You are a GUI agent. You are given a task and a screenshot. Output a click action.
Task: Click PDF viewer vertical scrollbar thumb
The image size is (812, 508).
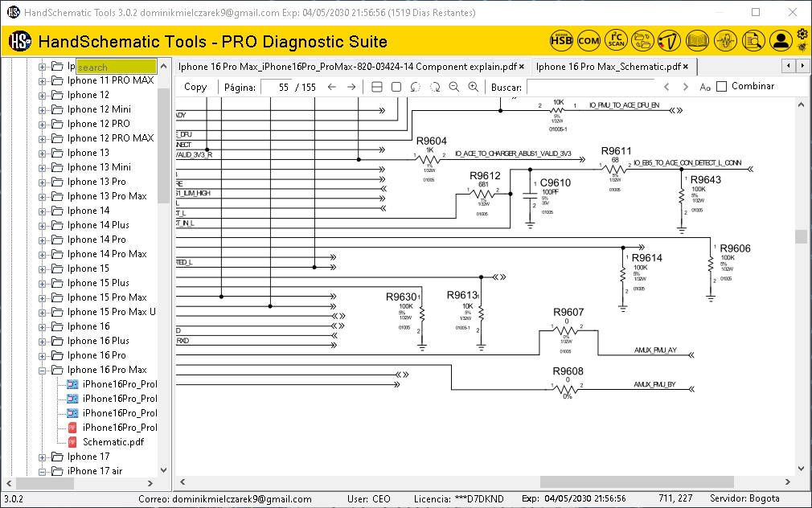pos(801,236)
